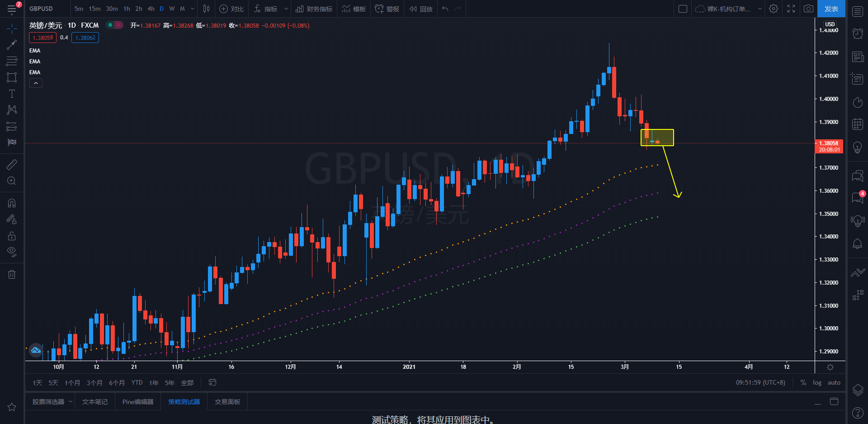This screenshot has width=868, height=424.
Task: Select the text annotation tool
Action: coord(12,94)
